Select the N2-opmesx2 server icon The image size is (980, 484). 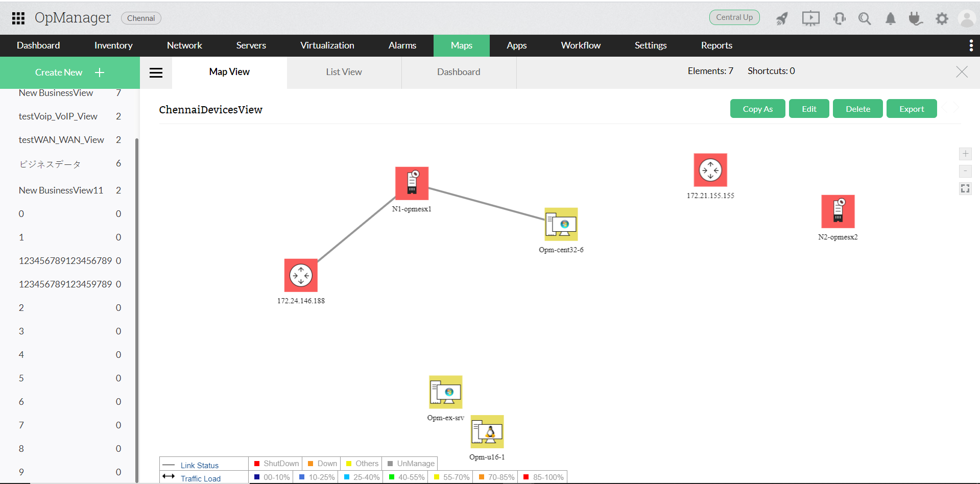click(838, 211)
